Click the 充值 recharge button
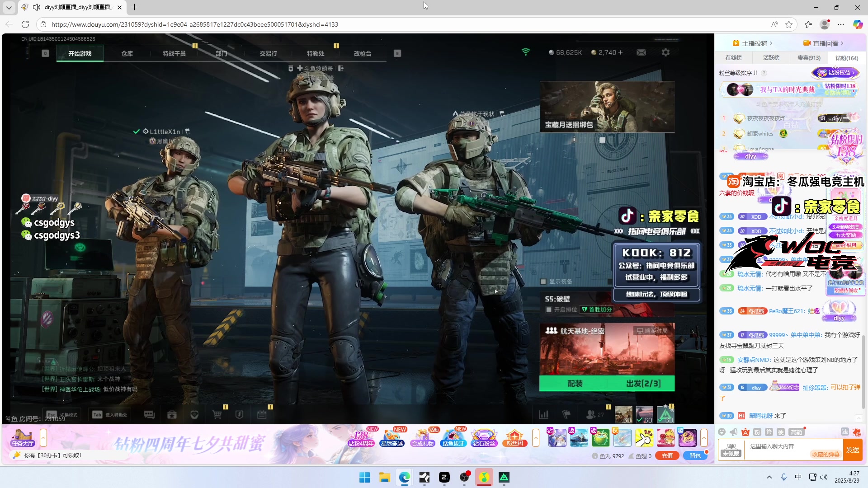This screenshot has width=868, height=488. [667, 455]
